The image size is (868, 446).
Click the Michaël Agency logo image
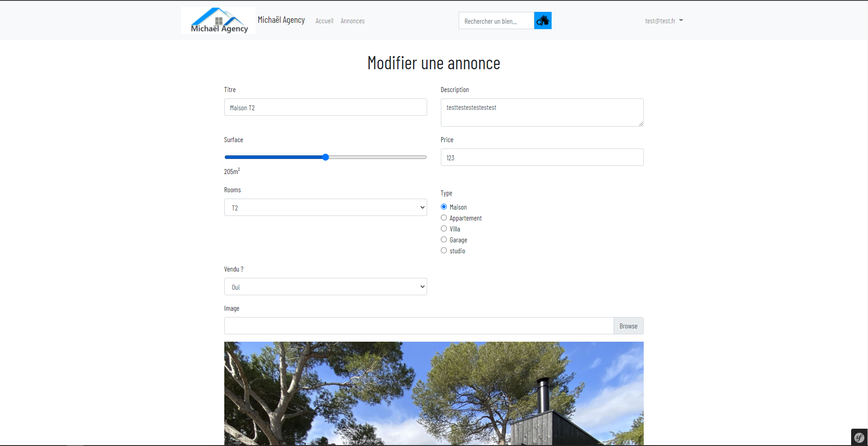coord(218,21)
